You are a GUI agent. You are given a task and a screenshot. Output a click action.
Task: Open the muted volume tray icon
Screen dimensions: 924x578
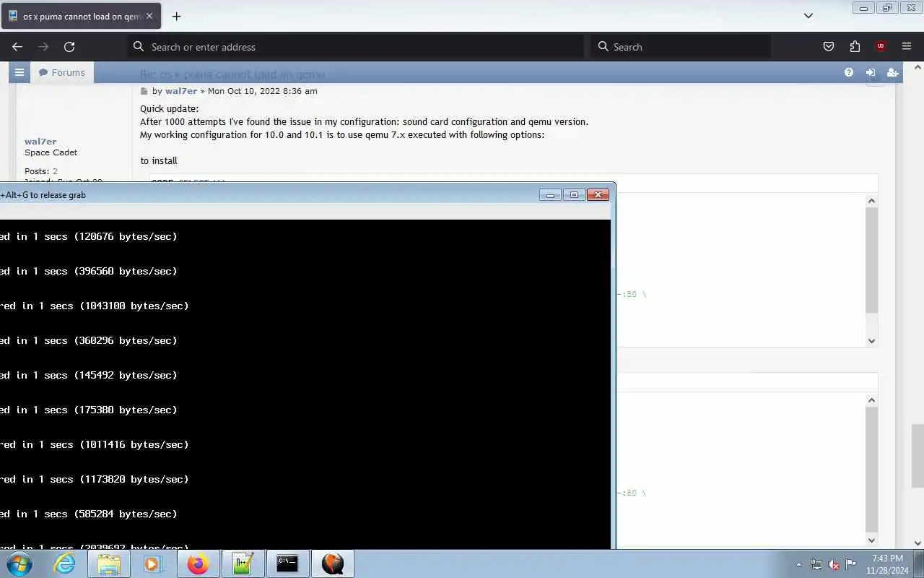tap(834, 564)
